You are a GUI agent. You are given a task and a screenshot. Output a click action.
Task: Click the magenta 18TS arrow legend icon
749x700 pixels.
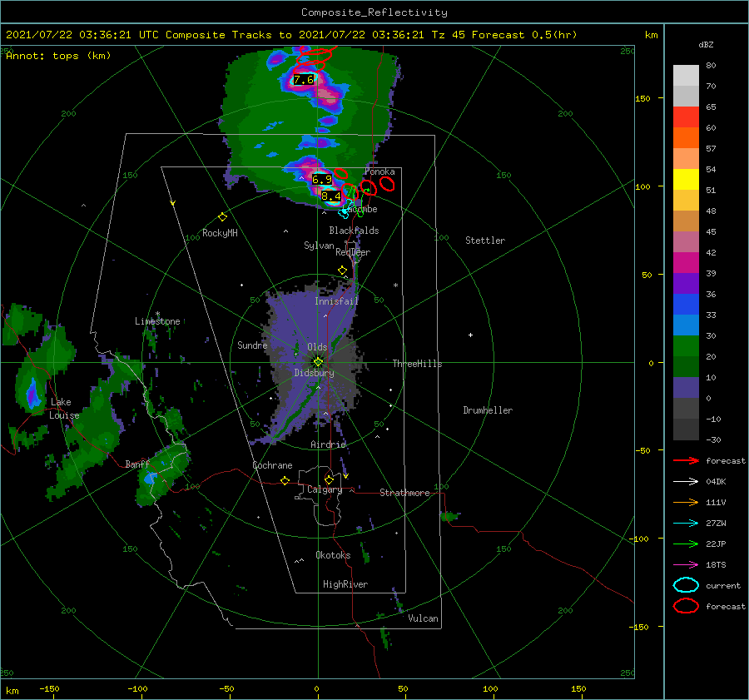[687, 565]
